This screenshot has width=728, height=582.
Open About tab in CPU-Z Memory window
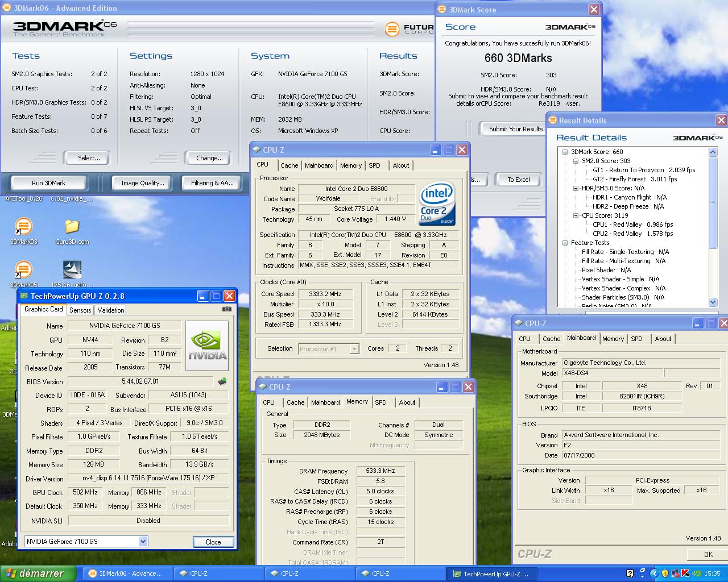click(407, 402)
